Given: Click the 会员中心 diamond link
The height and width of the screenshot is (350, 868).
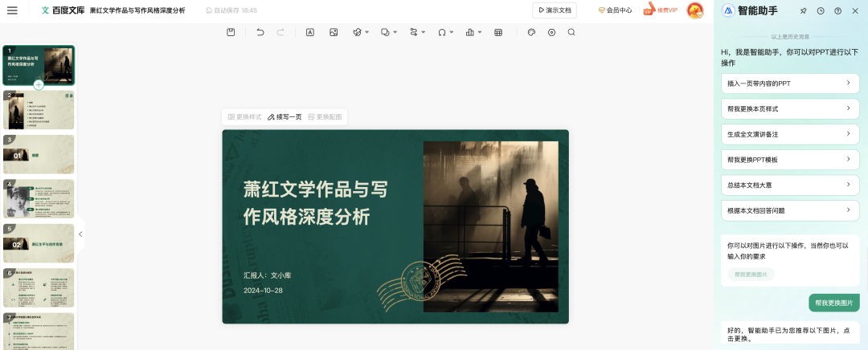Looking at the screenshot, I should click(x=615, y=10).
